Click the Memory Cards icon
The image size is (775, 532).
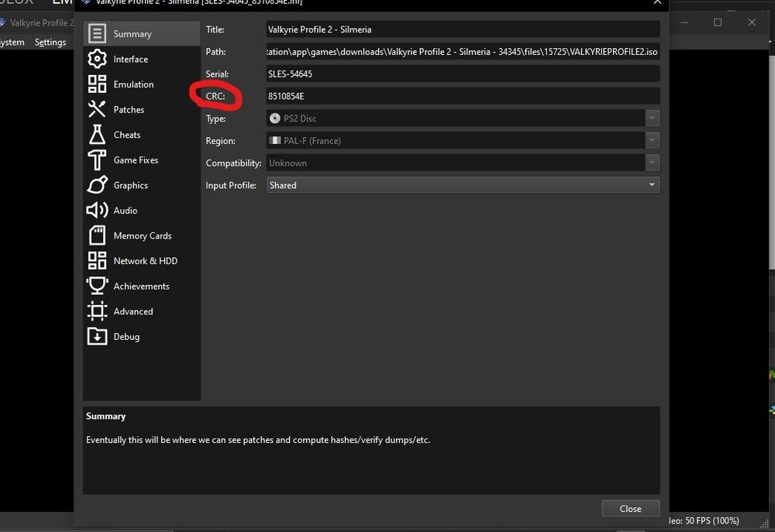[97, 235]
